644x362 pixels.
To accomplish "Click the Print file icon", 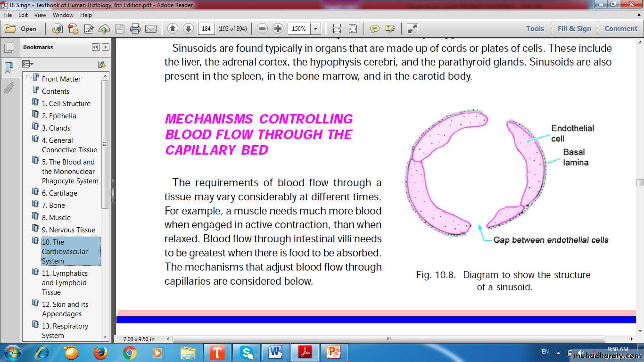I will [x=135, y=29].
